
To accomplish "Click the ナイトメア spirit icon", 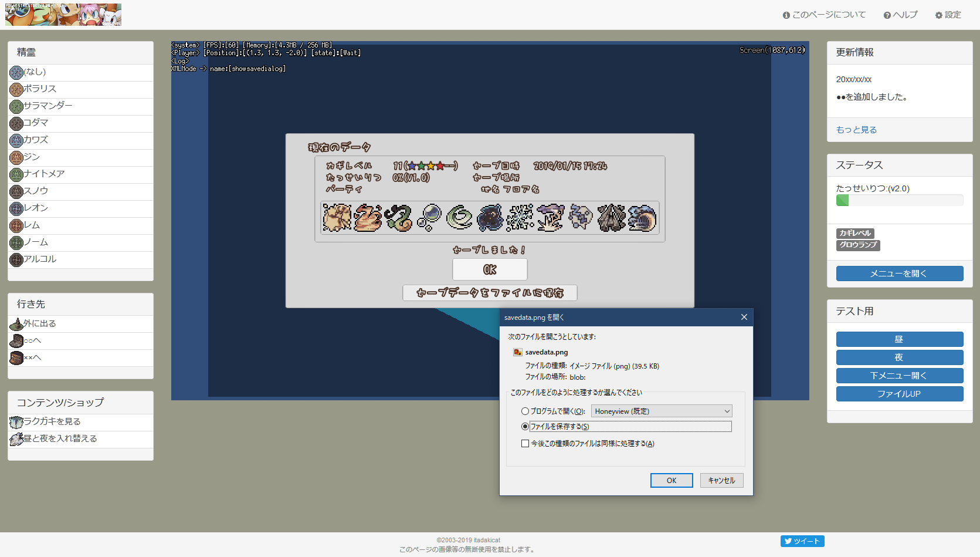I will 16,174.
